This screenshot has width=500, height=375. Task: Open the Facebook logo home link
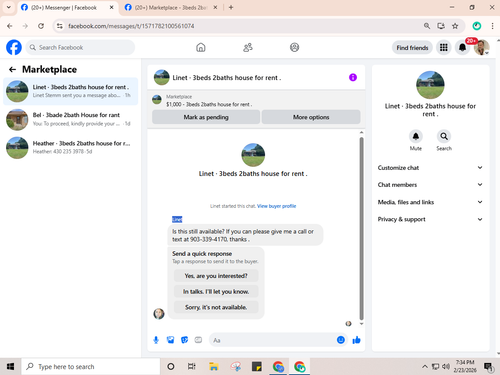click(14, 47)
